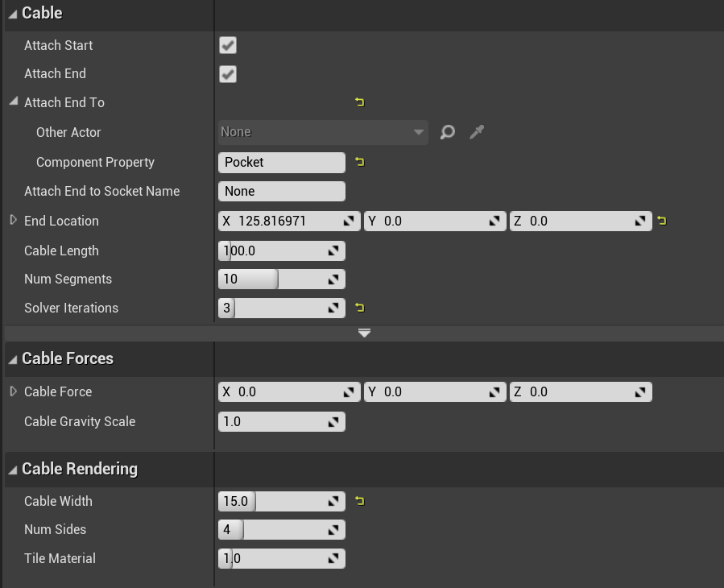The width and height of the screenshot is (724, 588).
Task: Reset Component Property to default value
Action: coord(360,162)
